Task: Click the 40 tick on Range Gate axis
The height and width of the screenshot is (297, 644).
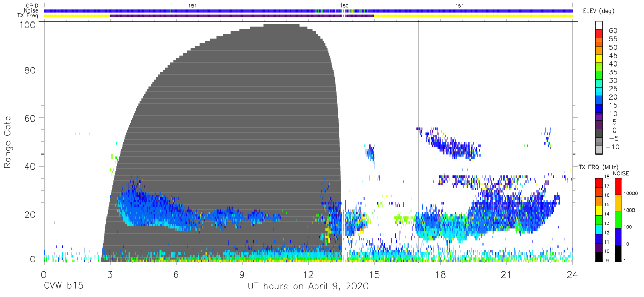Action: 30,166
